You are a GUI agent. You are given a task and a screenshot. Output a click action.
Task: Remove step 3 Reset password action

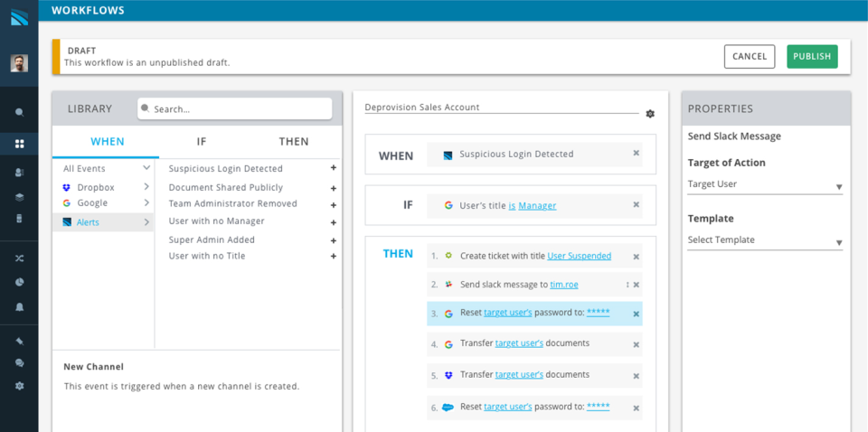click(636, 314)
